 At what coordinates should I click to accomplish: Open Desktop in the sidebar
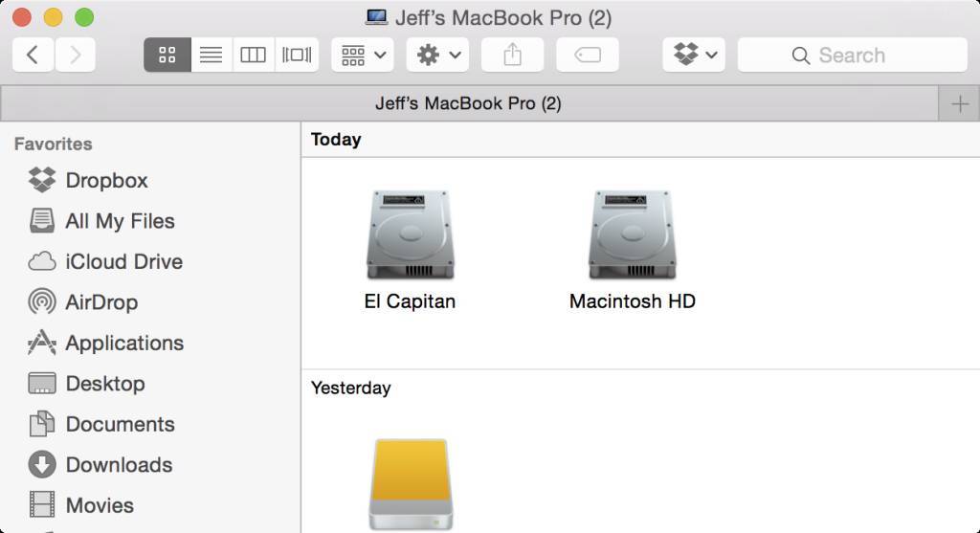click(x=86, y=383)
